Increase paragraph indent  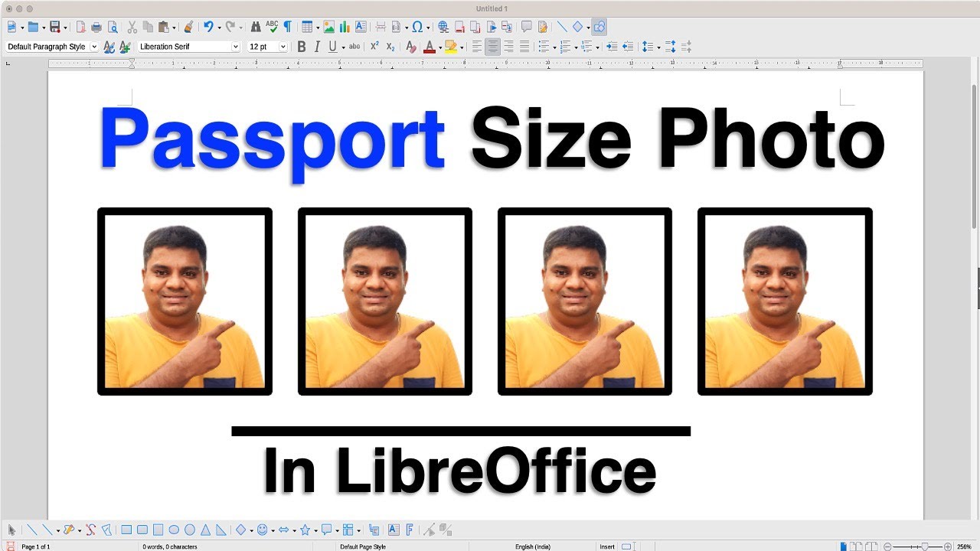tap(612, 47)
